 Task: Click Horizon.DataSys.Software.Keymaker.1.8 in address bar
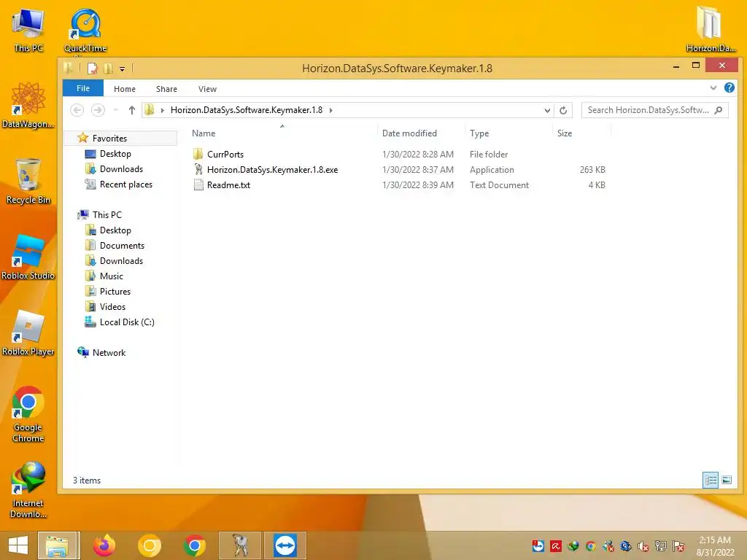tap(247, 110)
